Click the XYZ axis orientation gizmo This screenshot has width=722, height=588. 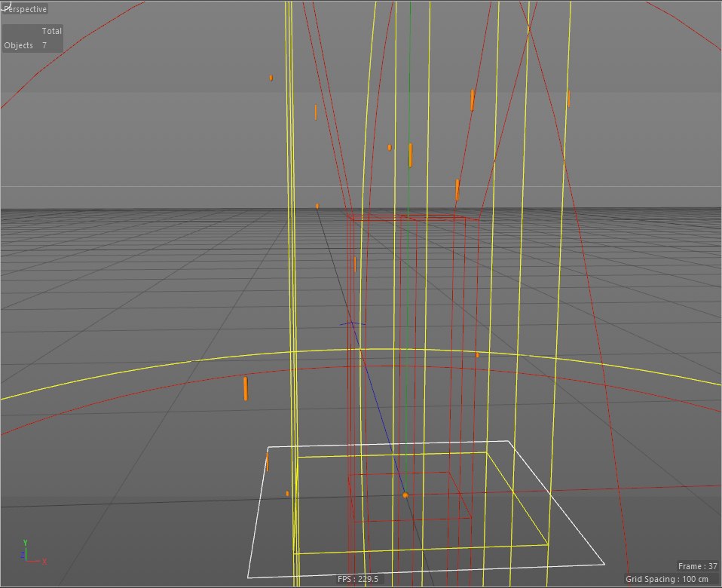[33, 552]
